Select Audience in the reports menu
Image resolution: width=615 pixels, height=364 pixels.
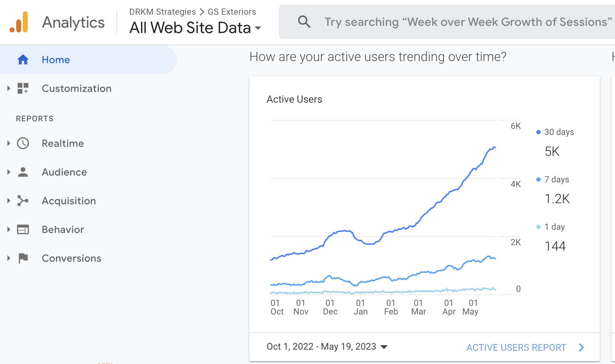tap(64, 172)
